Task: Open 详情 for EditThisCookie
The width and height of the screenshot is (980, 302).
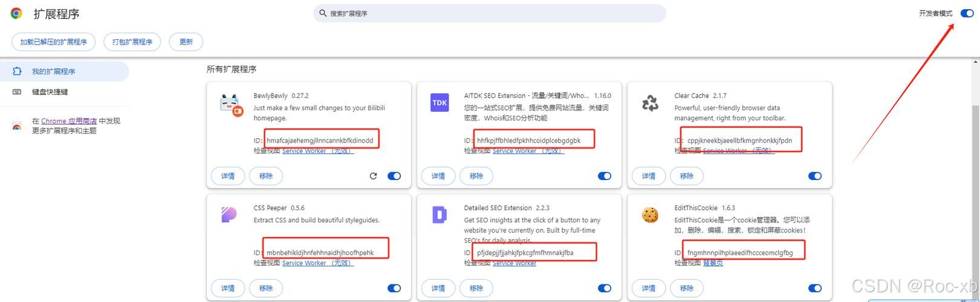Action: point(649,288)
